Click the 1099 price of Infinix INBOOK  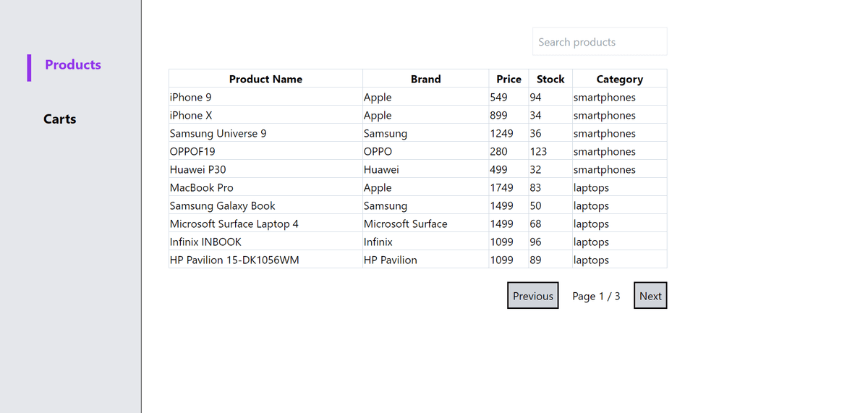(501, 242)
